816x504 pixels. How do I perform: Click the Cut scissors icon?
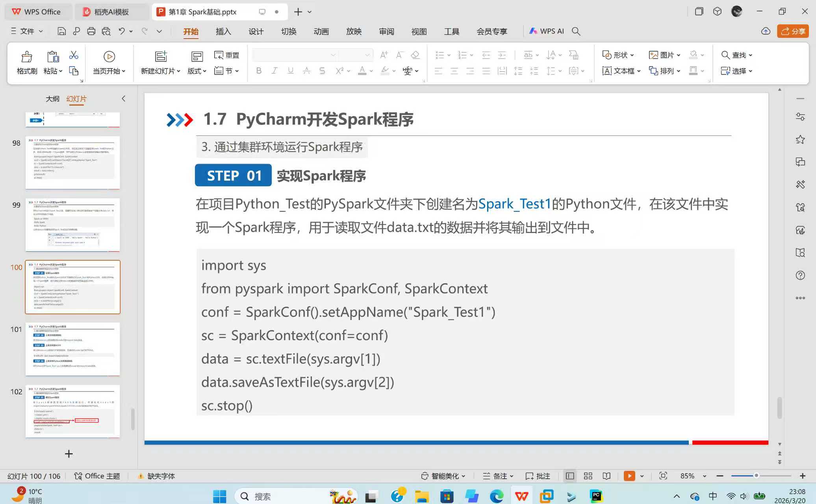pos(74,55)
